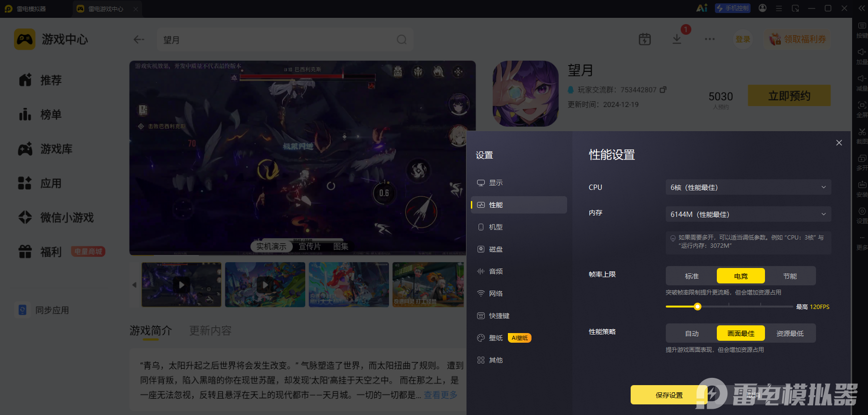Show previous media thumbnails with left arrow
The width and height of the screenshot is (868, 415).
(x=134, y=284)
